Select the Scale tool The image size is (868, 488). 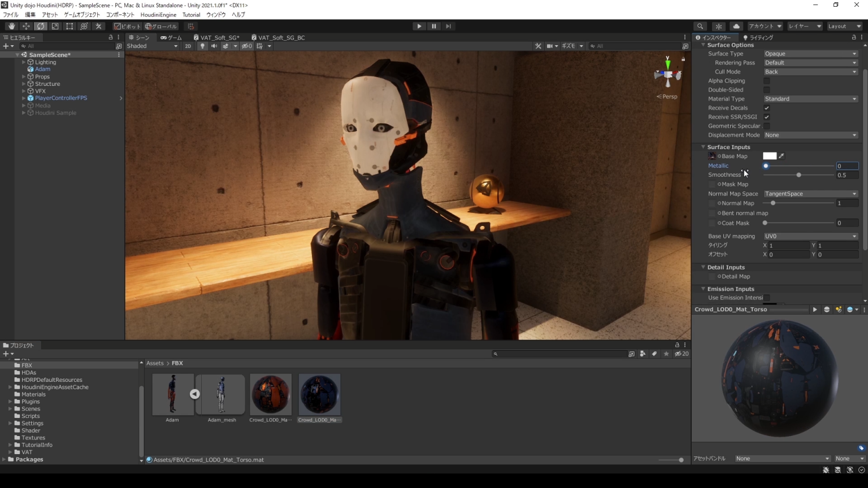55,26
